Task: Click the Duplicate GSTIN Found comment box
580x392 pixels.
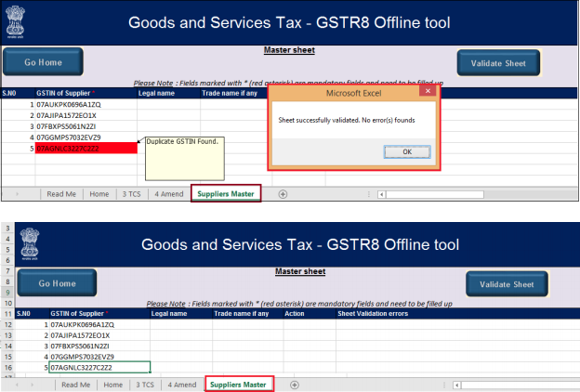Action: [185, 159]
